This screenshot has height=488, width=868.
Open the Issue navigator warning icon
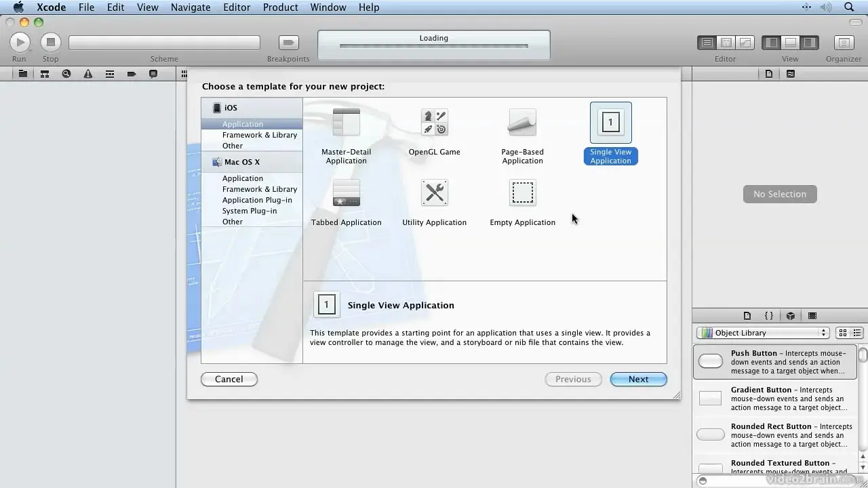click(x=88, y=74)
